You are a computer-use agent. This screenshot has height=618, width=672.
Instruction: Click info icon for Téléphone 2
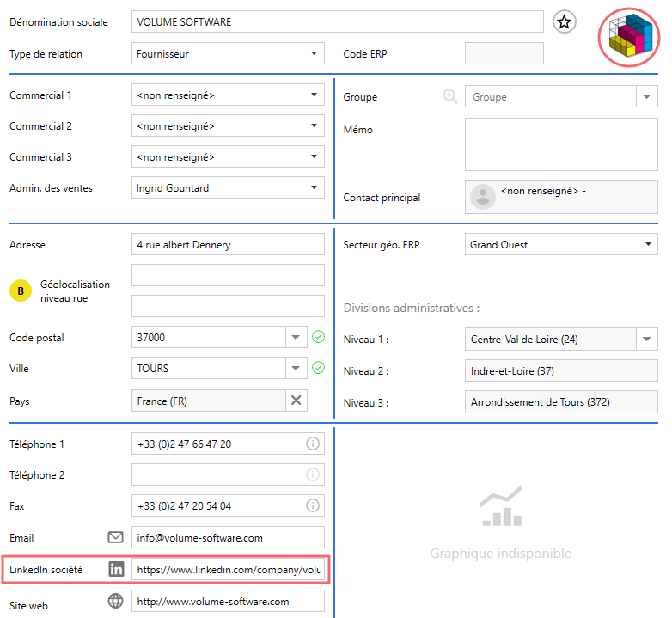313,474
